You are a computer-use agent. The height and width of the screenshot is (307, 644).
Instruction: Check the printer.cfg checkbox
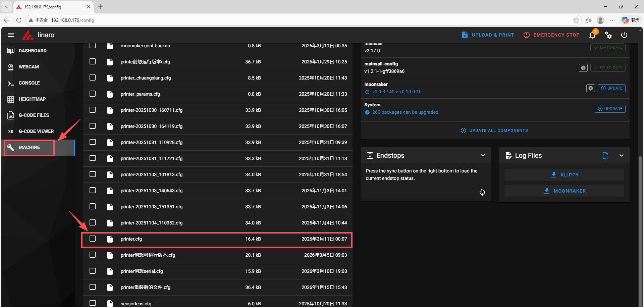[93, 239]
